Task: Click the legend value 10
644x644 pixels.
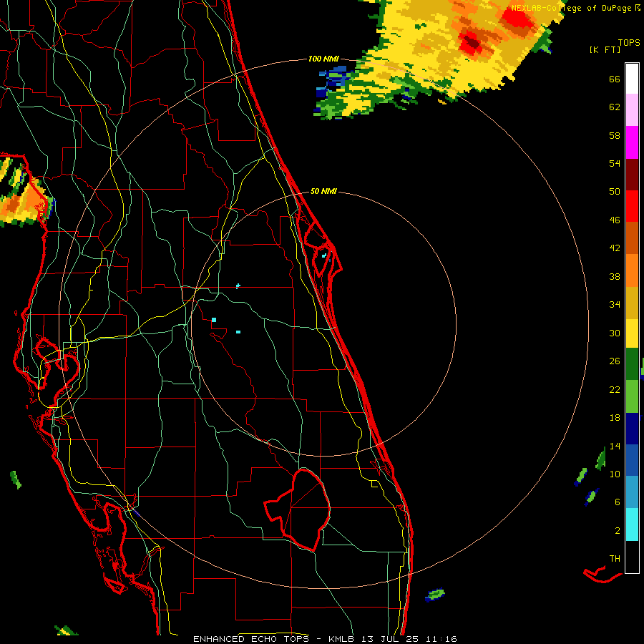Action: point(615,474)
